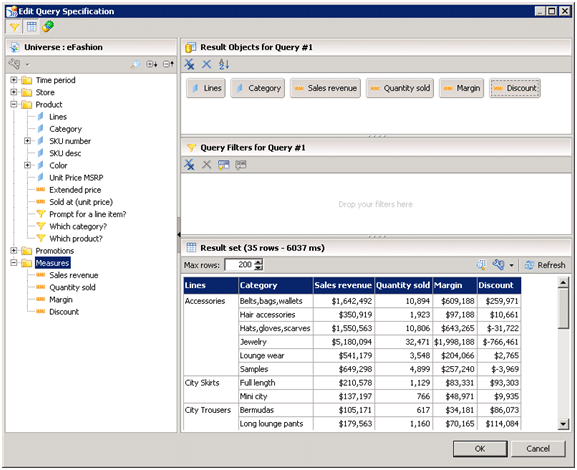
Task: Toggle the query filters pane funnel icon
Action: (x=14, y=26)
